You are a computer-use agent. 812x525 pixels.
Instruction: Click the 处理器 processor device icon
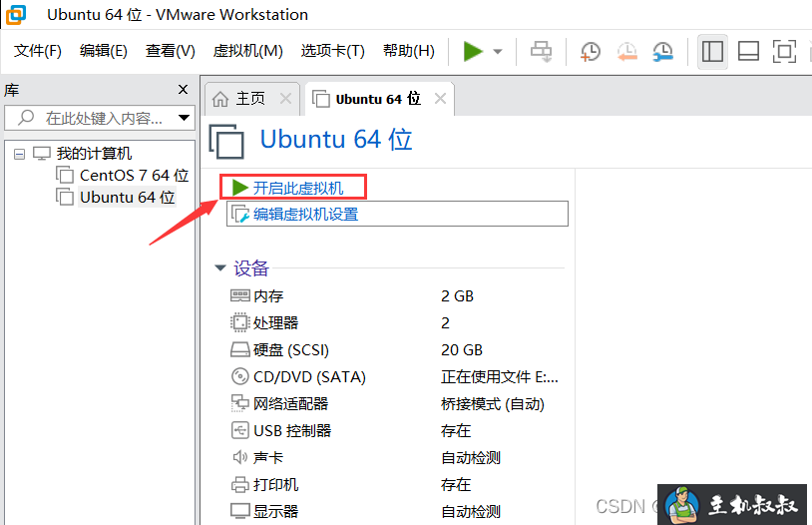tap(239, 322)
